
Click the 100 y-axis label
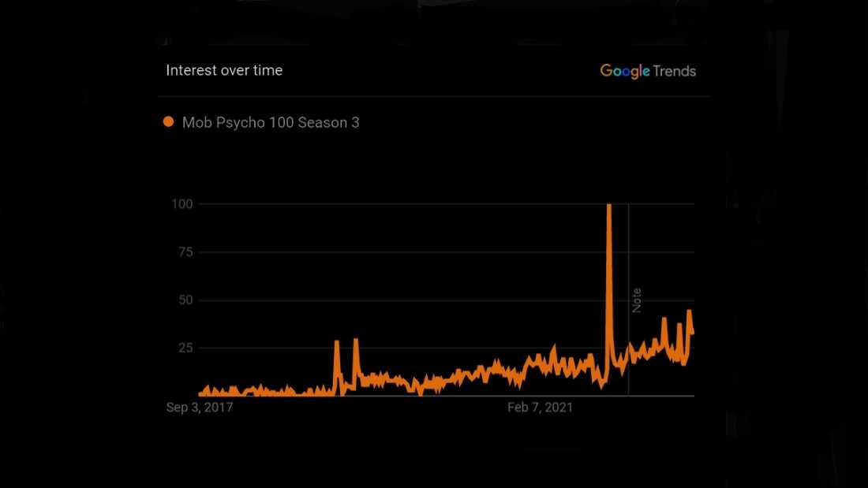click(x=183, y=204)
